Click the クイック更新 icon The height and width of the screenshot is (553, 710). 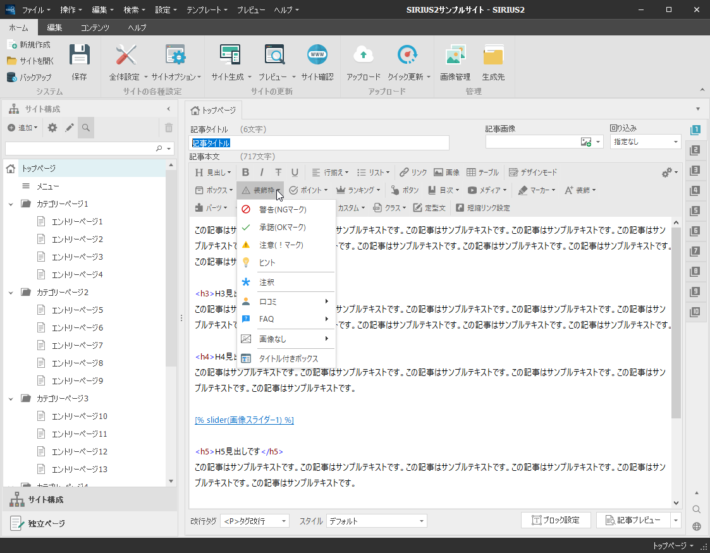tap(407, 55)
